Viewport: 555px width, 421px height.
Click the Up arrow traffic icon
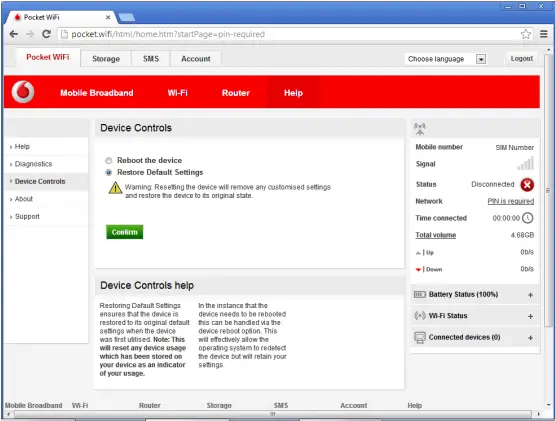(418, 253)
